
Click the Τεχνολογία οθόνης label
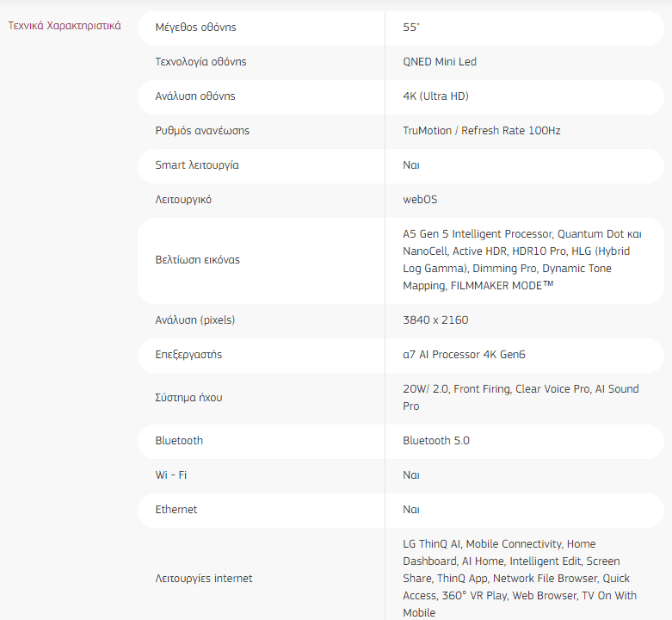click(200, 62)
